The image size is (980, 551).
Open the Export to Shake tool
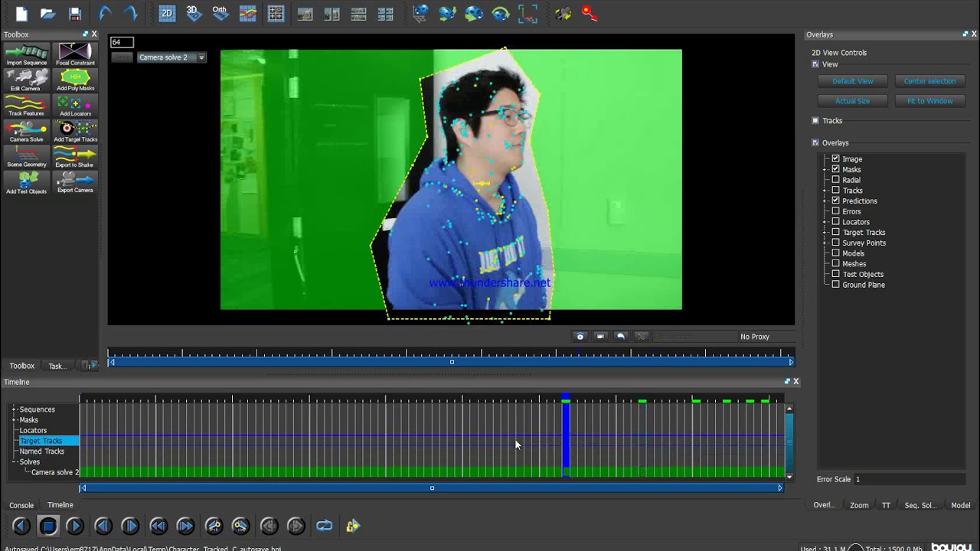[x=75, y=156]
